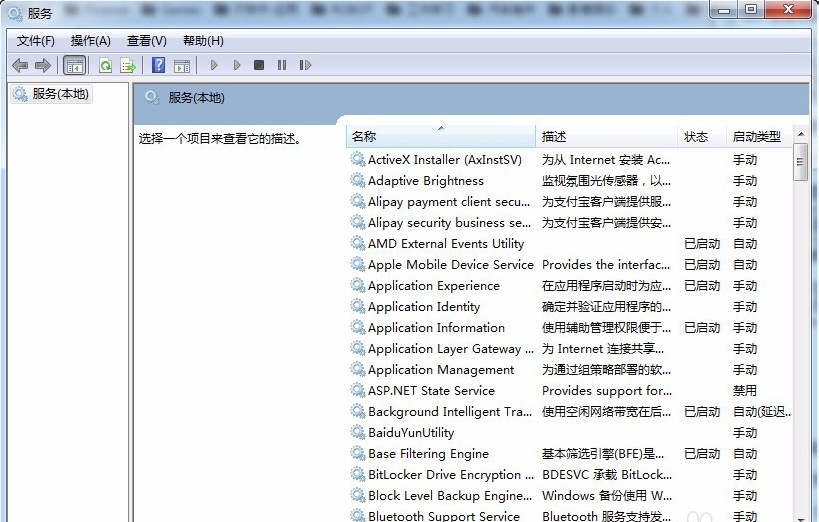819x522 pixels.
Task: Select Apple Mobile Device Service
Action: [451, 265]
